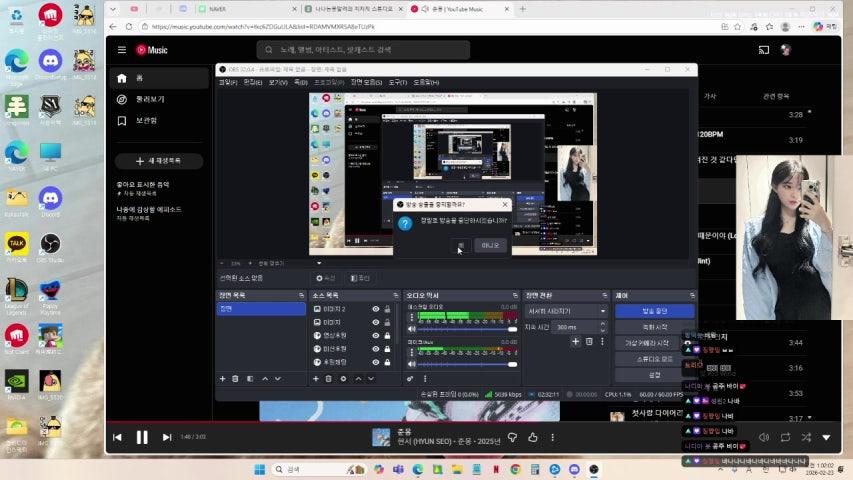
Task: Click the 방송 중단 stop streaming button
Action: (654, 311)
